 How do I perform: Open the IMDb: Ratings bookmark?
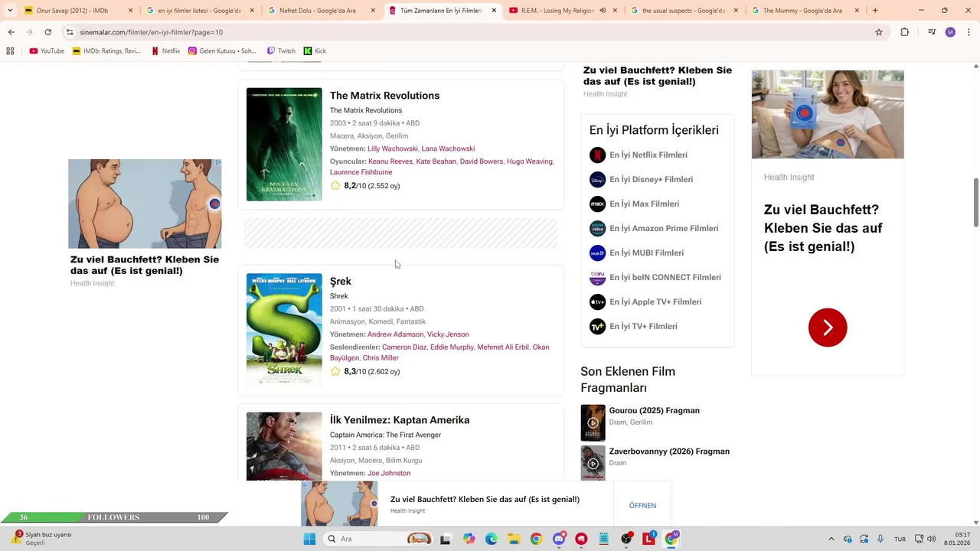[x=106, y=51]
